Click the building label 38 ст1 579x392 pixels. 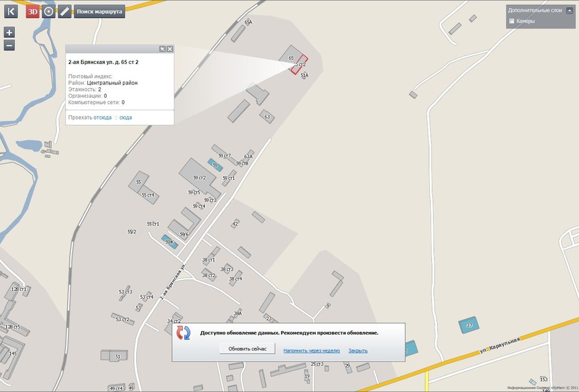pos(209,259)
